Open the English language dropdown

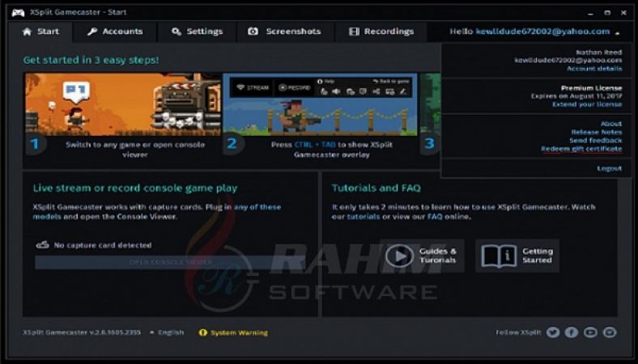[x=168, y=332]
